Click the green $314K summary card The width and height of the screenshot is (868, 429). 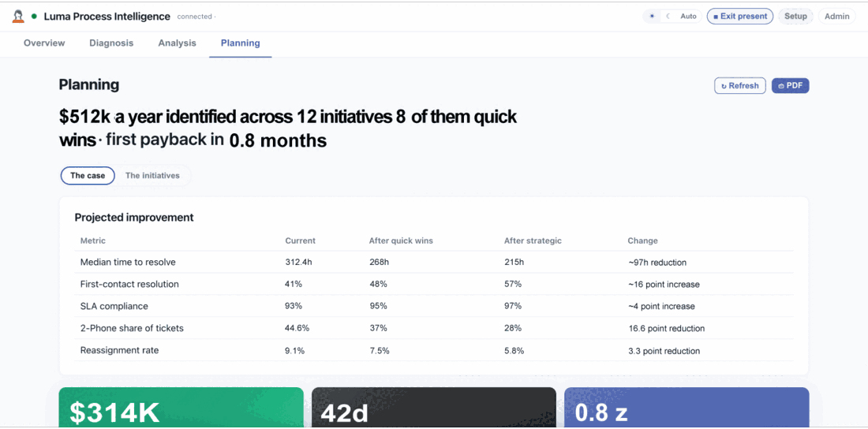pos(181,408)
